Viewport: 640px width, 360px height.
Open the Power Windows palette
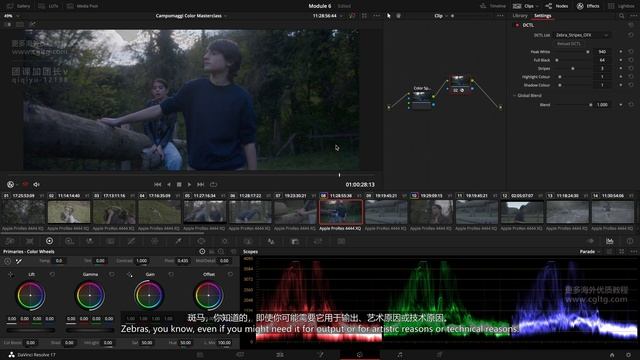click(x=201, y=241)
